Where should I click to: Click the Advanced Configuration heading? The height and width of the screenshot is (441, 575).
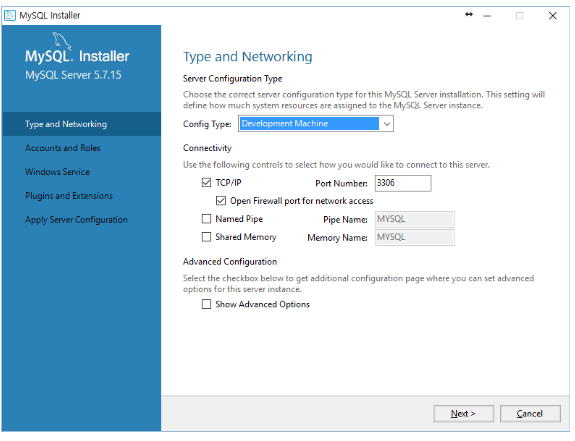click(230, 262)
